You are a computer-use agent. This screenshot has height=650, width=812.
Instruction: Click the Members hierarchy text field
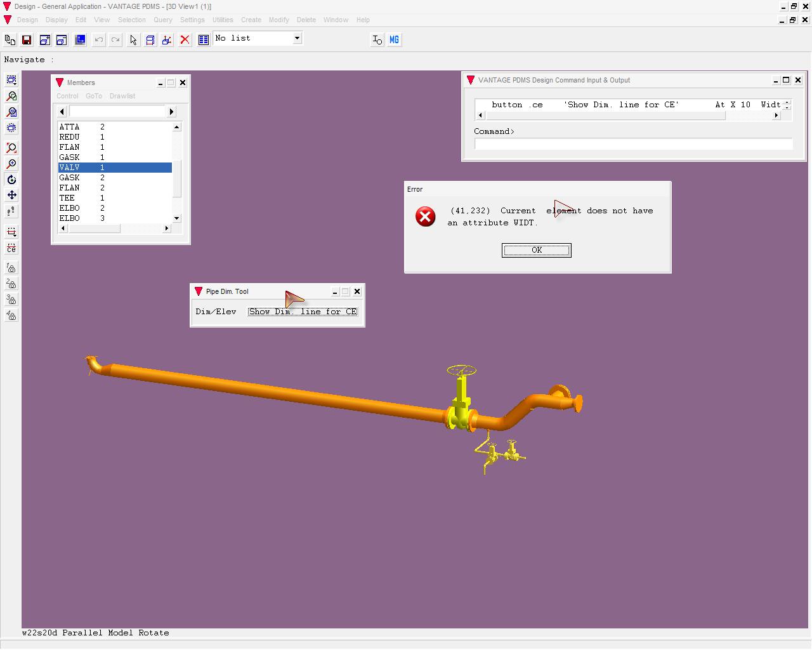coord(117,112)
